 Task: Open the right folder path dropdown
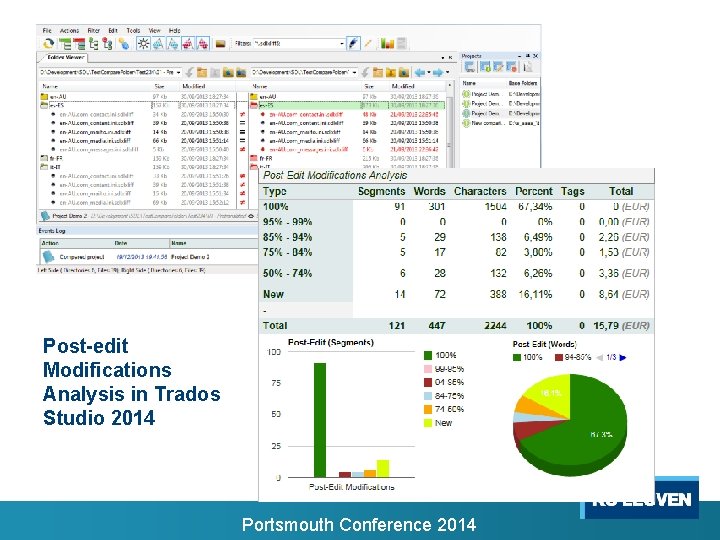click(354, 73)
